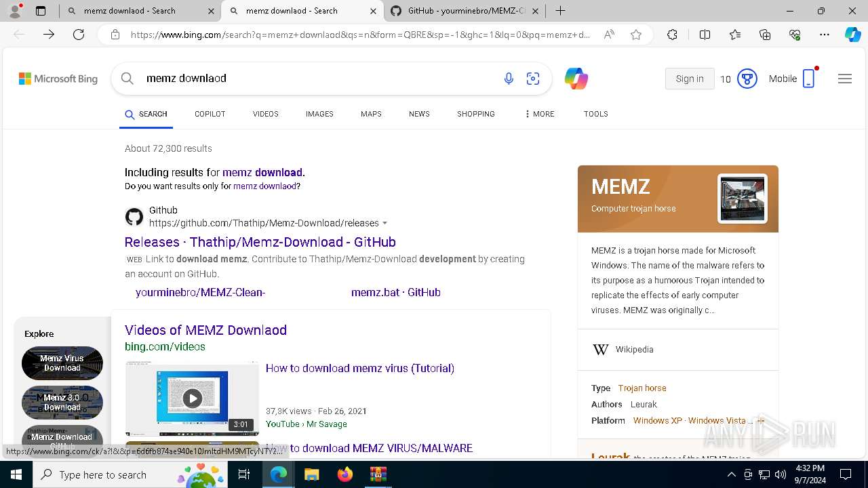Viewport: 868px width, 488px height.
Task: Open the colorful Copilot logo
Action: click(x=576, y=79)
